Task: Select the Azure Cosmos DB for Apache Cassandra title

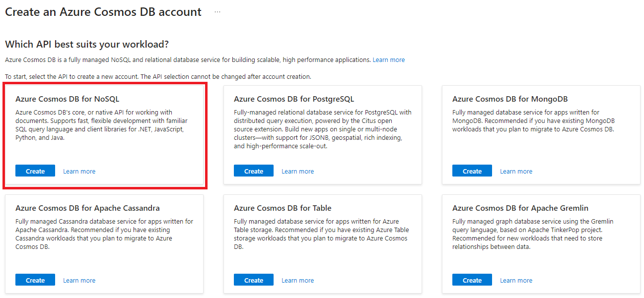Action: [x=87, y=208]
